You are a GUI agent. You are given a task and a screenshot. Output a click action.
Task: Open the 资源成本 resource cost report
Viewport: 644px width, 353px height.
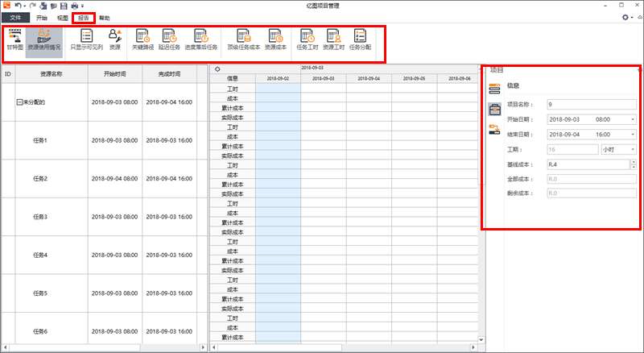[x=275, y=40]
